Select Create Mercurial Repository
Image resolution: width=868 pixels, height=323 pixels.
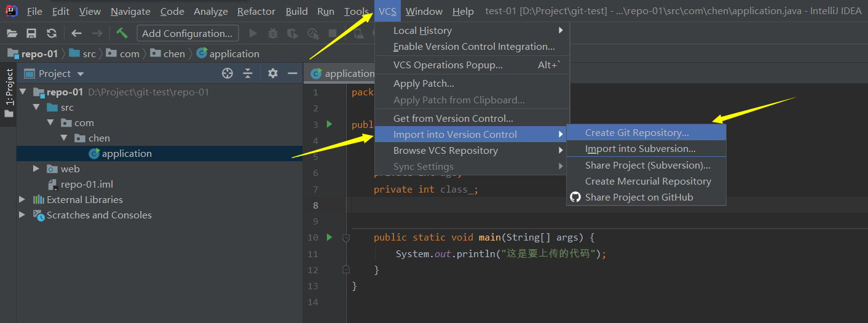point(646,181)
